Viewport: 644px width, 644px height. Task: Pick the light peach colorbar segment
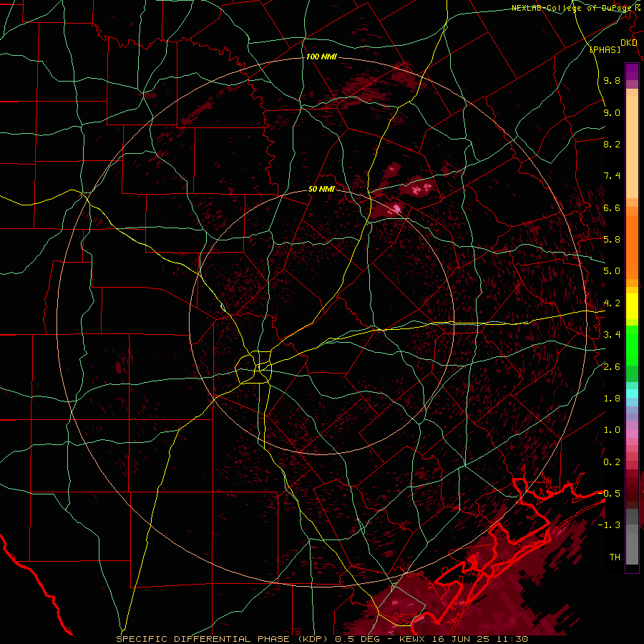(x=632, y=147)
